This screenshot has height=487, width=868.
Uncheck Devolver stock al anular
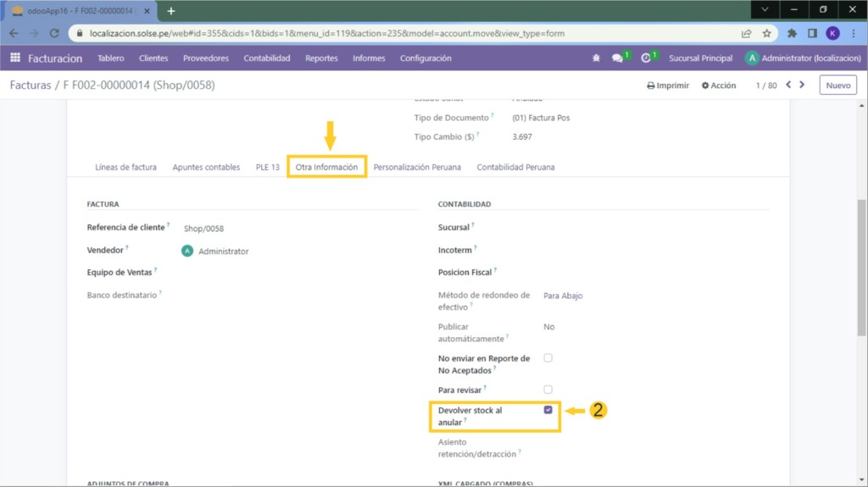(x=548, y=410)
